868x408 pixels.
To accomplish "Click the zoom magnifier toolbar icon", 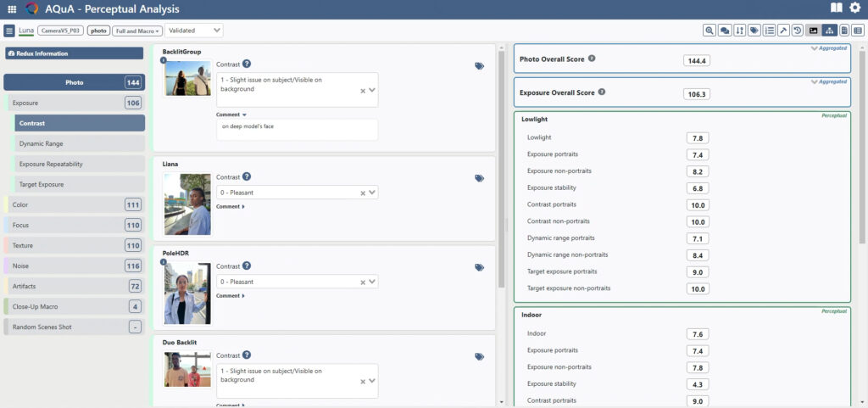I will point(709,31).
